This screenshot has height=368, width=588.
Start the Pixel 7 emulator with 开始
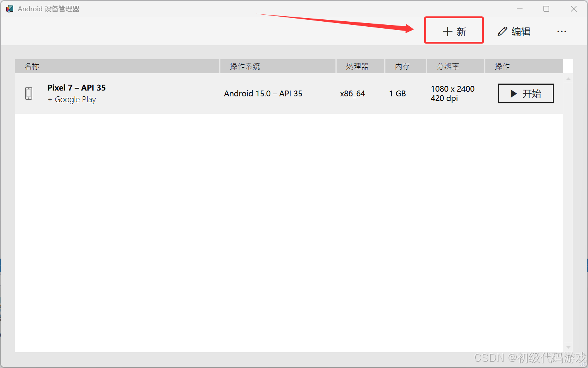526,94
